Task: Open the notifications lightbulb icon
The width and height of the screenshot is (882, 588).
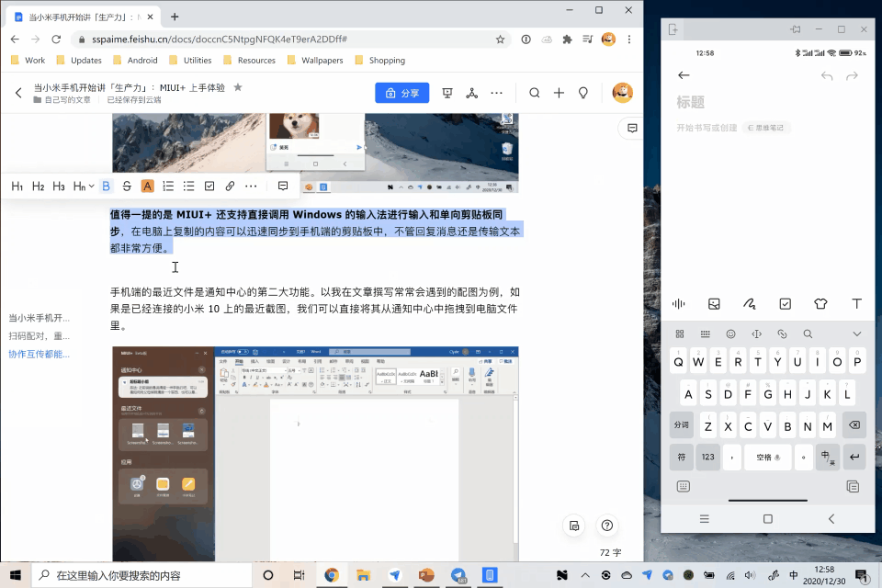Action: (583, 93)
